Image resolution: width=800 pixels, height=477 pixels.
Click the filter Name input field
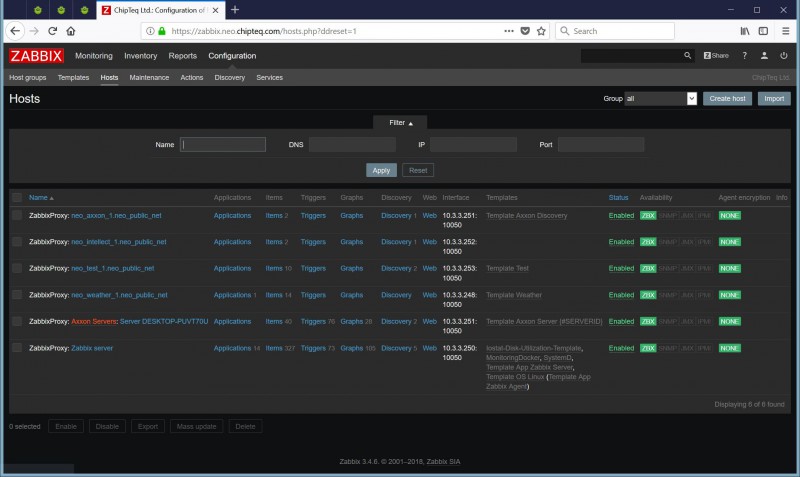tap(223, 144)
